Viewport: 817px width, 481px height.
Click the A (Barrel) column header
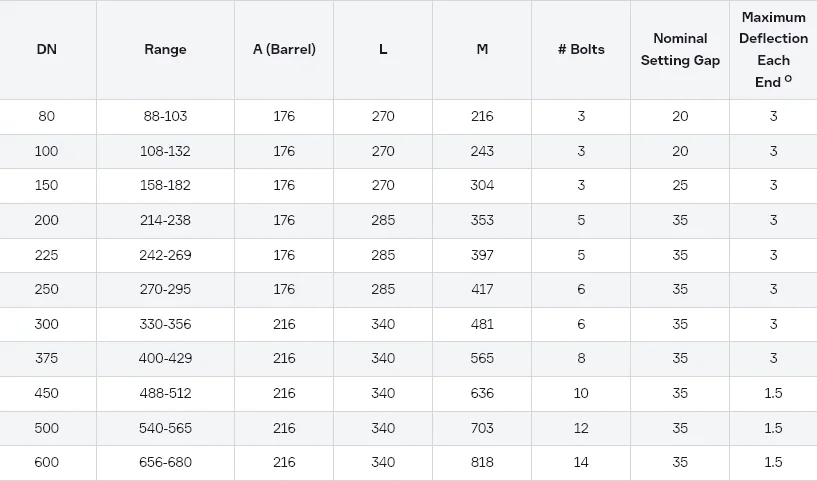[x=284, y=50]
